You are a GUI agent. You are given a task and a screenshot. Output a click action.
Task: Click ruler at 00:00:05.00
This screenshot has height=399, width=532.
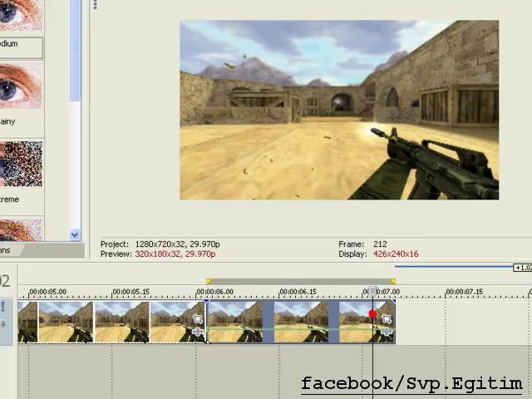48,292
